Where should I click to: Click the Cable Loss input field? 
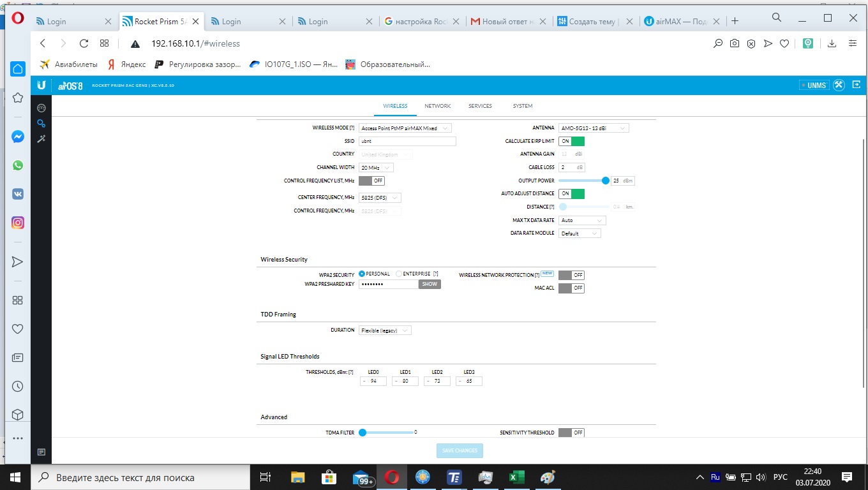(571, 167)
